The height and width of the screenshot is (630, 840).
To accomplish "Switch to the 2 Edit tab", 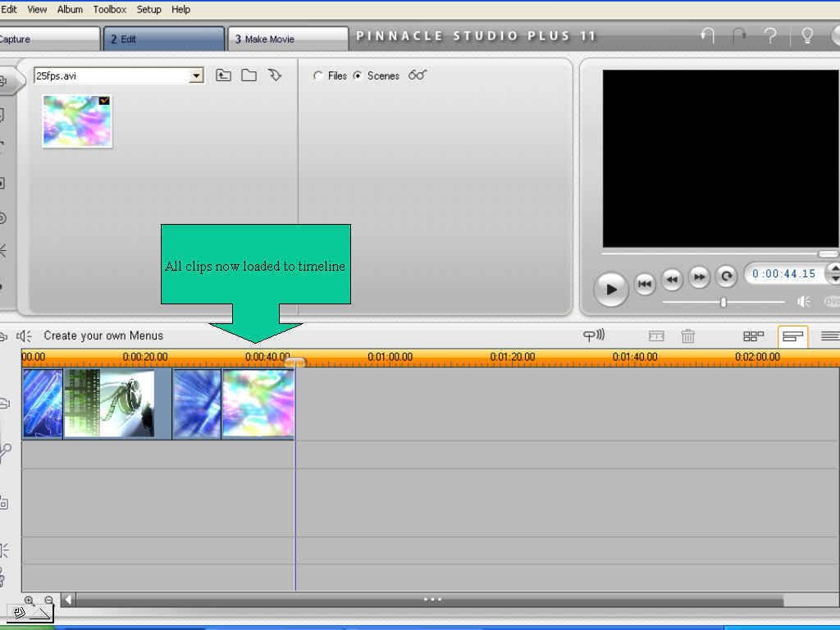I will [164, 39].
